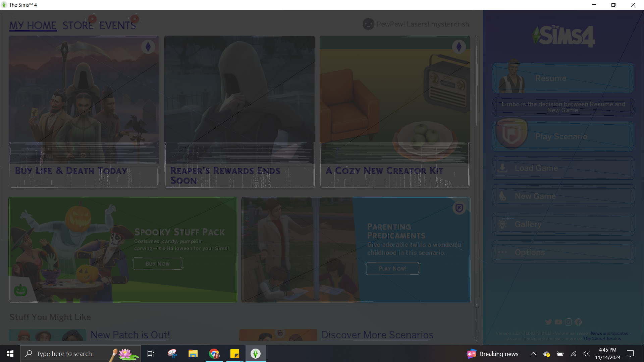The image size is (644, 362).
Task: Open the New Patch is Out! link
Action: [130, 335]
